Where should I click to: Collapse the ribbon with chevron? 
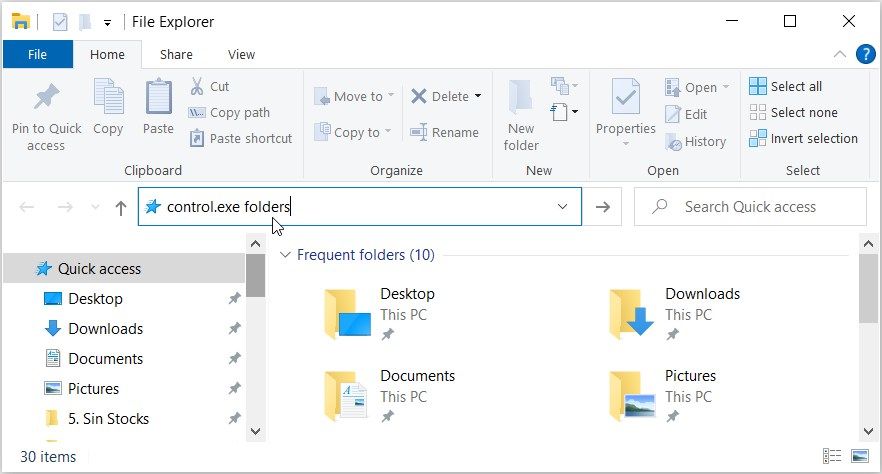840,55
